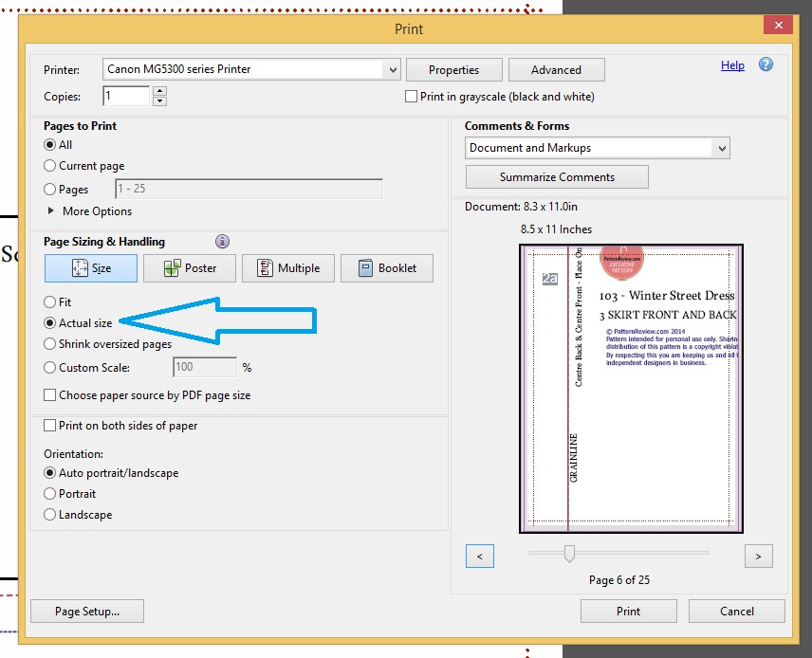This screenshot has width=812, height=658.
Task: Click the Page Sizing info icon
Action: [222, 241]
